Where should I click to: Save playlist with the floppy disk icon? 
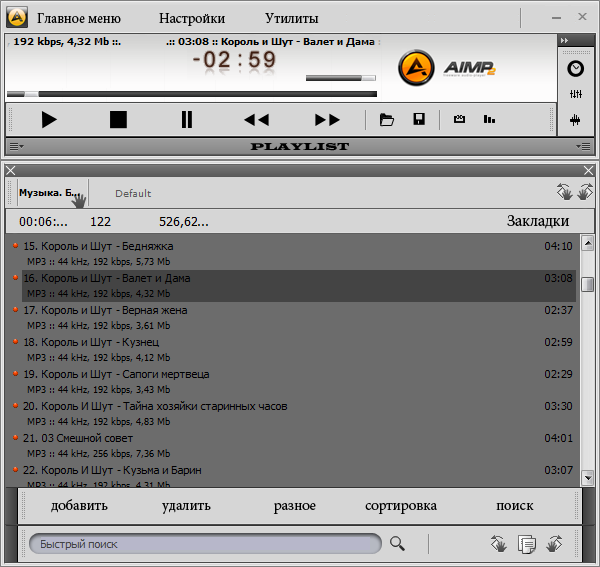coord(419,119)
